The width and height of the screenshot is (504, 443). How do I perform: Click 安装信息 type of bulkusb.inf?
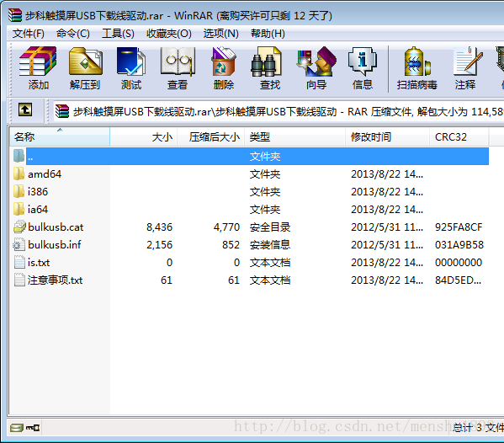coord(270,245)
